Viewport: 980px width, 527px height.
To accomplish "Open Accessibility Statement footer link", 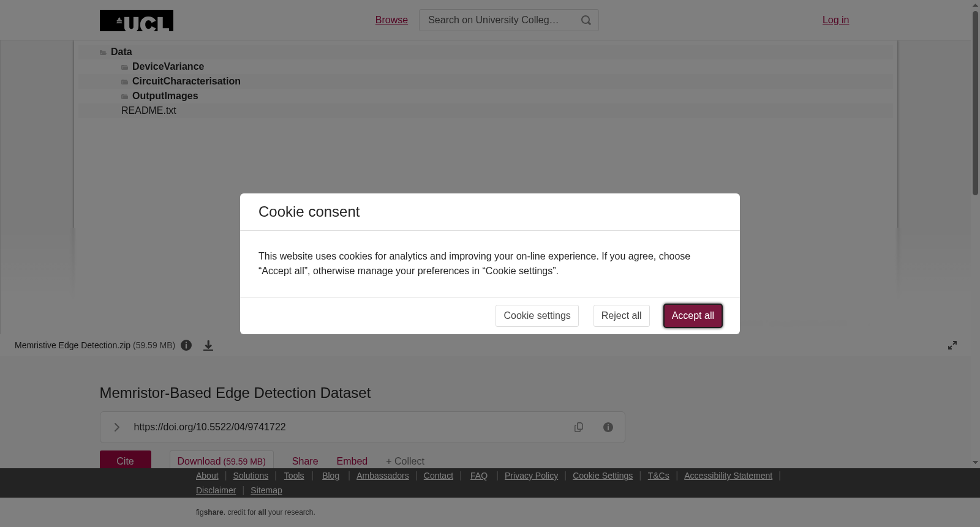I will pyautogui.click(x=728, y=476).
